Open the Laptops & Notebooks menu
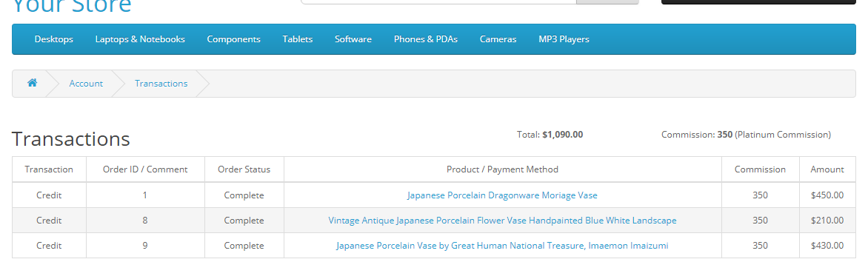Viewport: 868px width, 279px height. (x=140, y=39)
